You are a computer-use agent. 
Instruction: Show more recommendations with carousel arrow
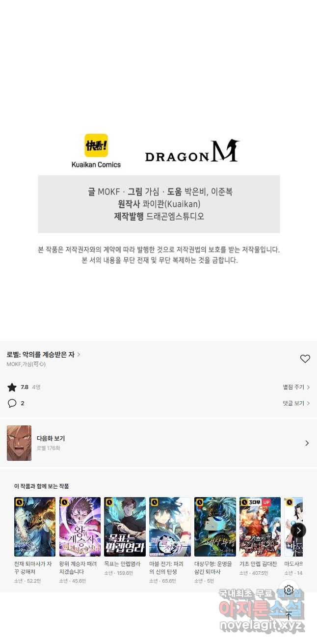[x=298, y=530]
